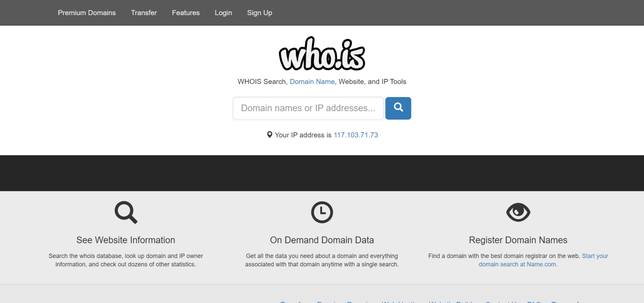The height and width of the screenshot is (303, 644).
Task: Click the 'Get all the data you need' paragraph
Action: (322, 260)
